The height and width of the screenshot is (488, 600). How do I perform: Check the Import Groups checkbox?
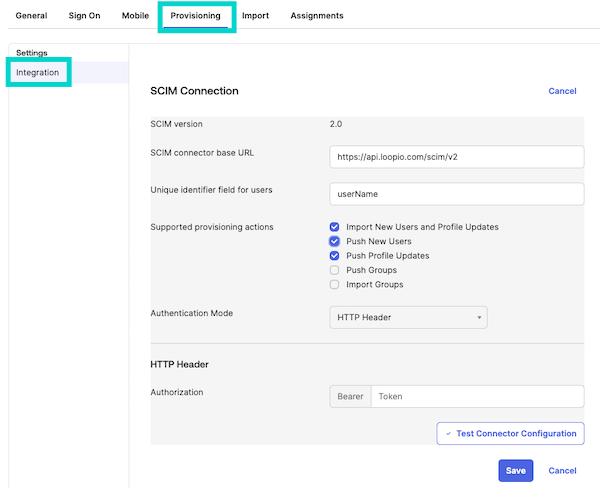point(334,284)
